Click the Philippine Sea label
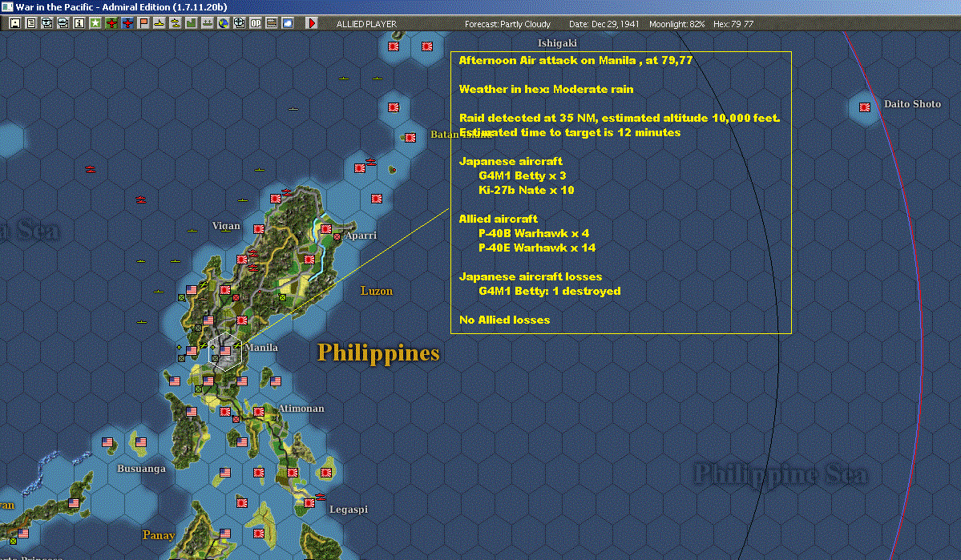Screen dimensions: 961x560 (781, 474)
